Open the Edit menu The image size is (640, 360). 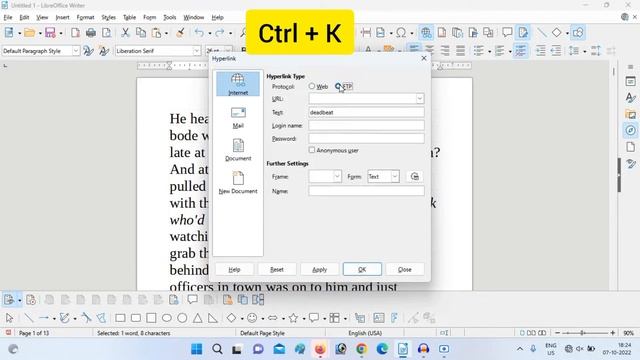[x=24, y=17]
